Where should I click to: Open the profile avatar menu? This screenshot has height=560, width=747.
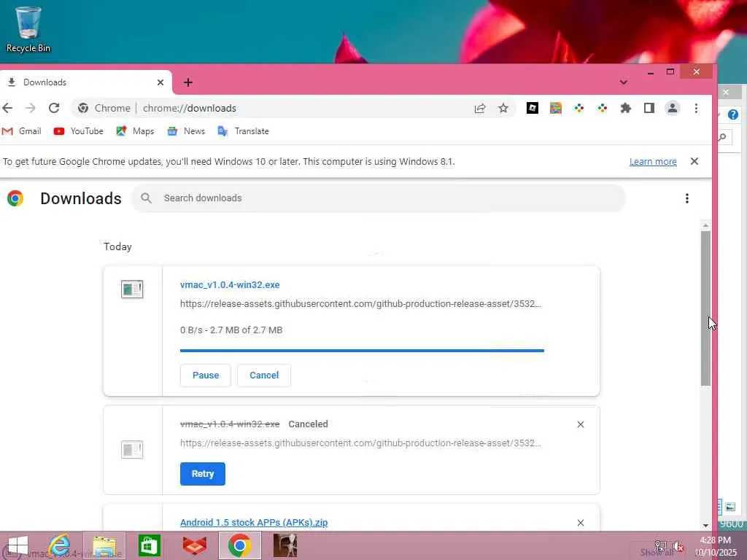click(x=672, y=108)
